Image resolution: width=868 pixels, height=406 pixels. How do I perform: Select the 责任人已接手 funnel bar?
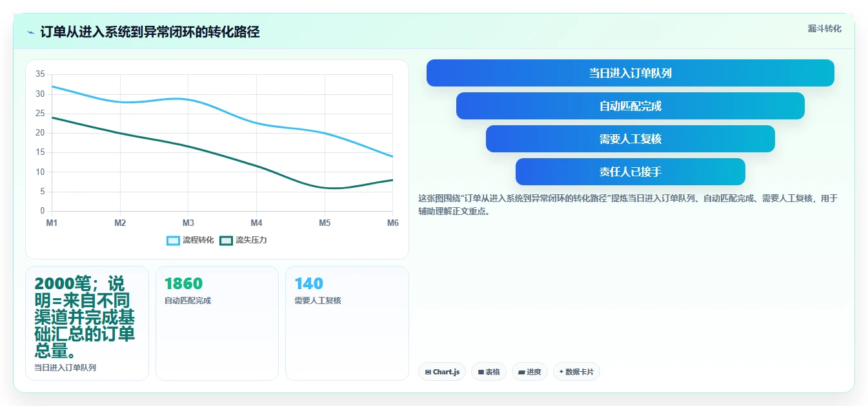click(x=630, y=172)
